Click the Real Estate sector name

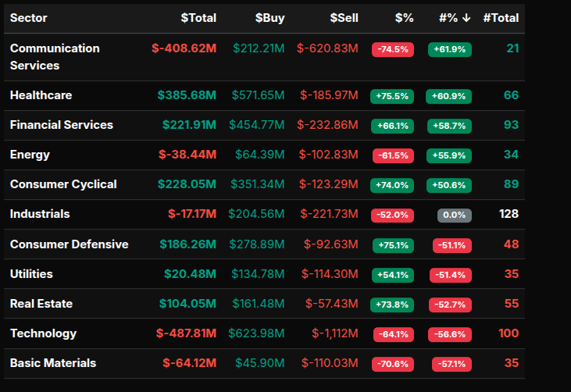40,304
